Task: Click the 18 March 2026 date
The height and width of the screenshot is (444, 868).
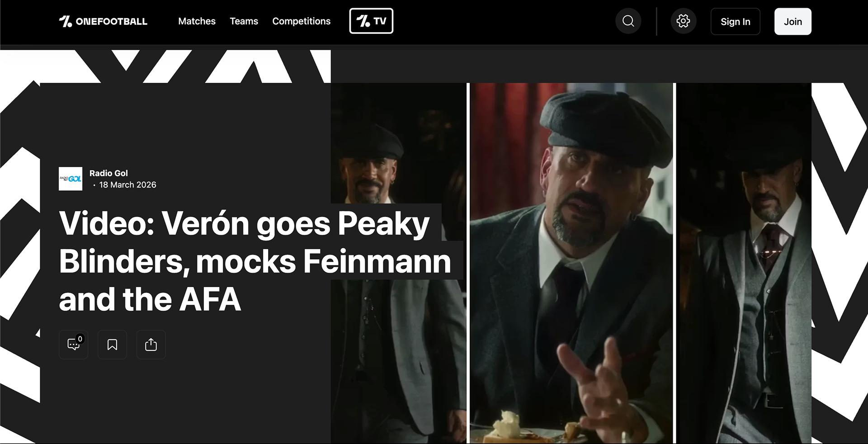Action: click(127, 185)
